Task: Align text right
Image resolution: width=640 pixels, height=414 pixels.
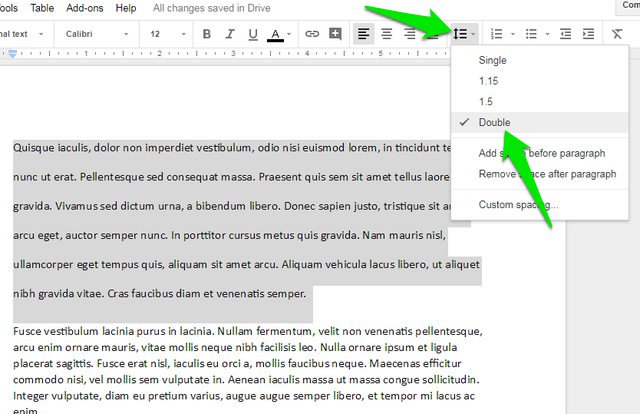Action: [409, 34]
